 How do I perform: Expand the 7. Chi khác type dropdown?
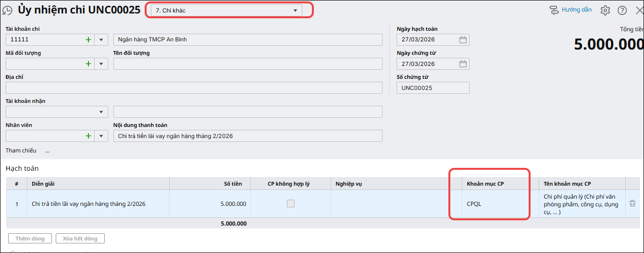pos(295,11)
